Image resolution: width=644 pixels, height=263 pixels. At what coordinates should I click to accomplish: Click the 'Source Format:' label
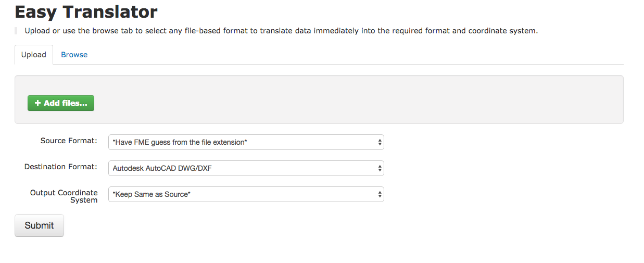[x=69, y=141]
